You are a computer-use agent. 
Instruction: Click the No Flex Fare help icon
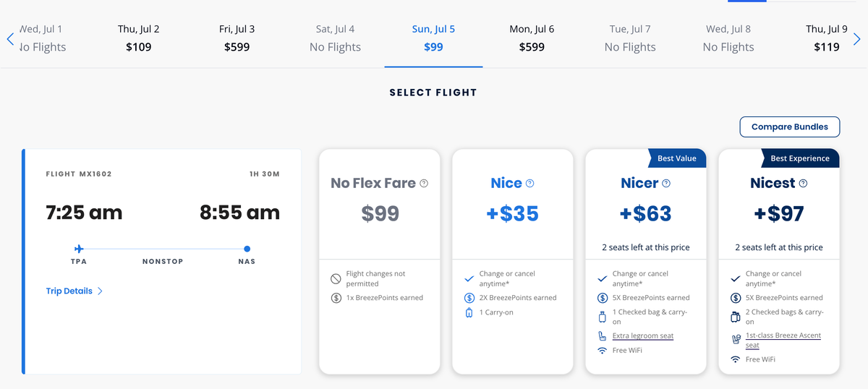(x=424, y=184)
